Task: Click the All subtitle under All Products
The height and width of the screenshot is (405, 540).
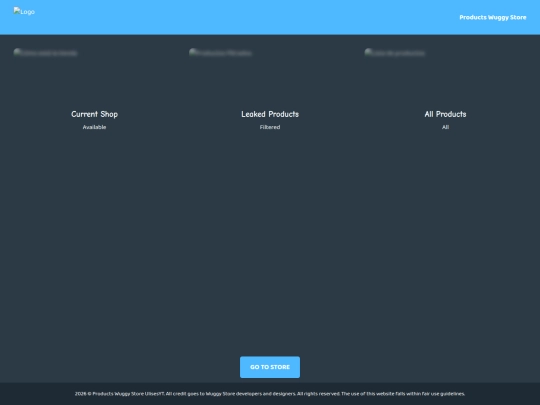Action: click(x=445, y=127)
